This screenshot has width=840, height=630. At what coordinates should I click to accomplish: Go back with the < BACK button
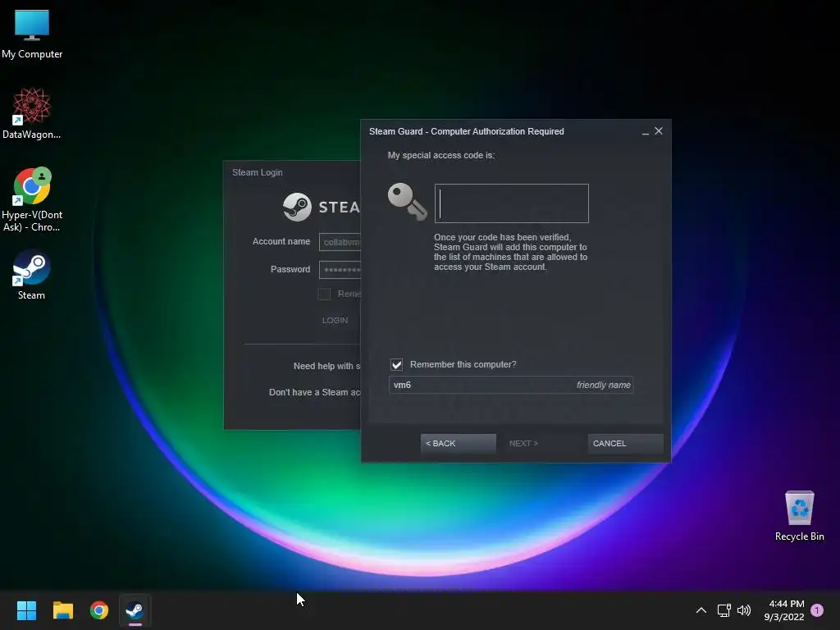point(458,444)
